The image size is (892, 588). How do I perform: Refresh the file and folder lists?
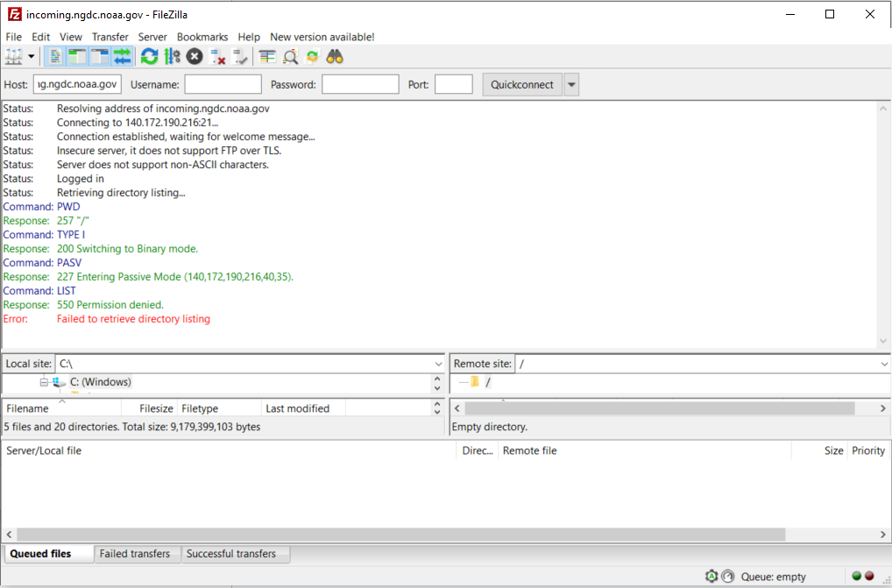[x=150, y=57]
